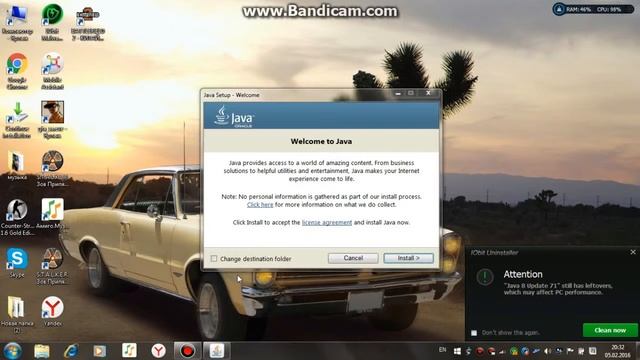
Task: Click the taskbar clock showing 20:32
Action: [x=618, y=351]
